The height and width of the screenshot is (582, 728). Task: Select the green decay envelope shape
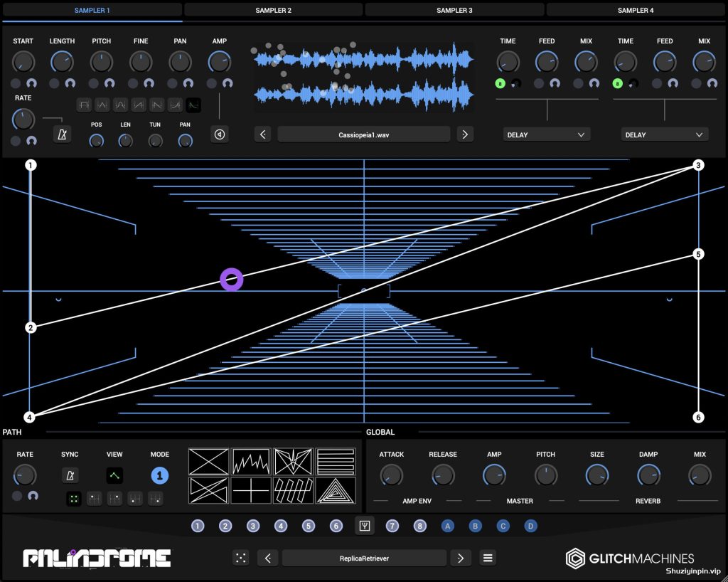[x=193, y=105]
